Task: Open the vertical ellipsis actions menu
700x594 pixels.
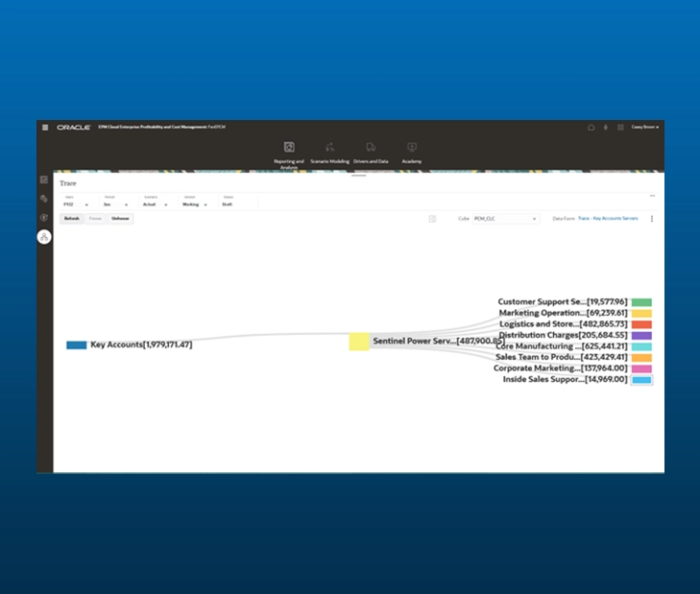Action: (x=652, y=219)
